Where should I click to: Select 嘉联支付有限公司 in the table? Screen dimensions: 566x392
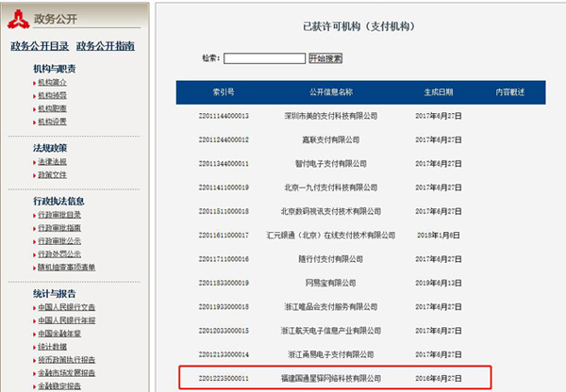(331, 139)
